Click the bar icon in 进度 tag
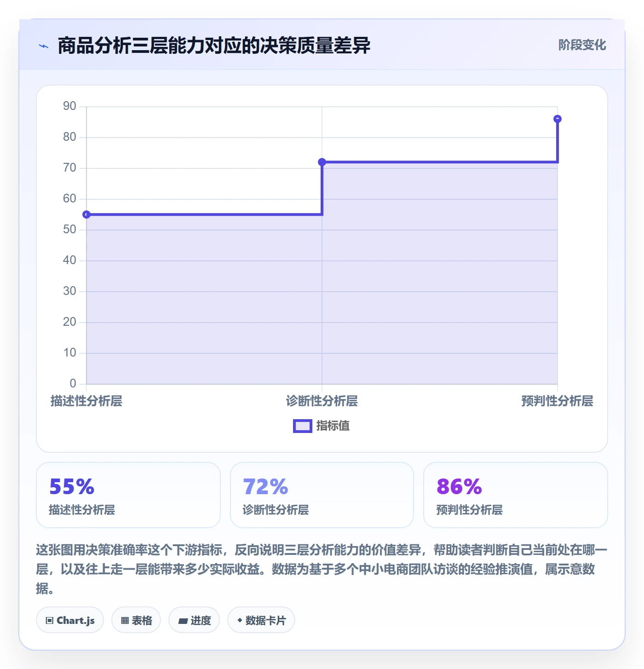 (183, 621)
